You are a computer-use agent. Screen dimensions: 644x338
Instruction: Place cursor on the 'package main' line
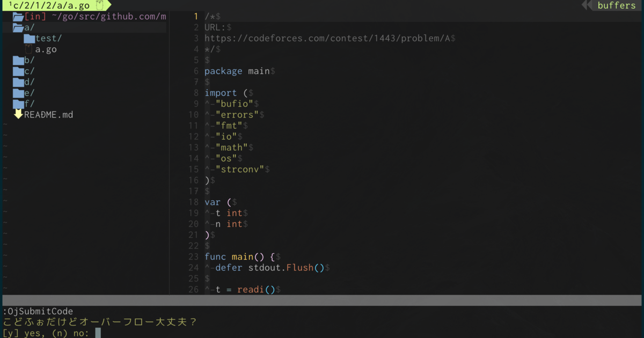tap(237, 71)
